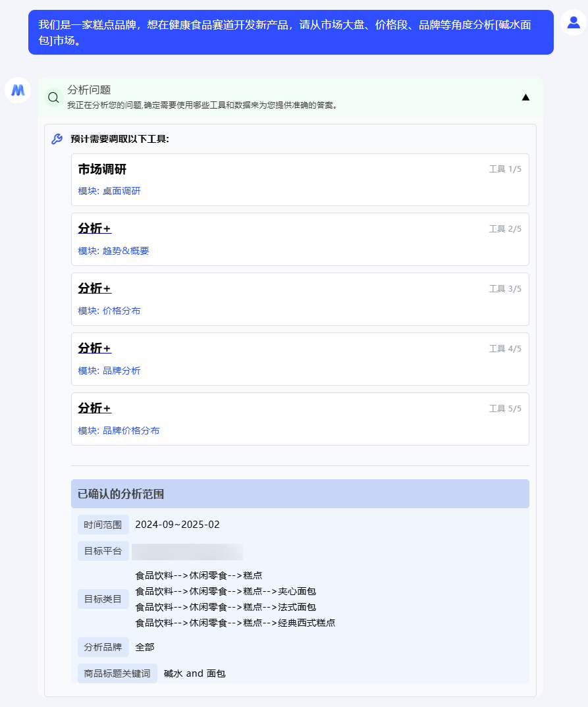
Task: Click the 工具 5/5 label
Action: [x=505, y=409]
